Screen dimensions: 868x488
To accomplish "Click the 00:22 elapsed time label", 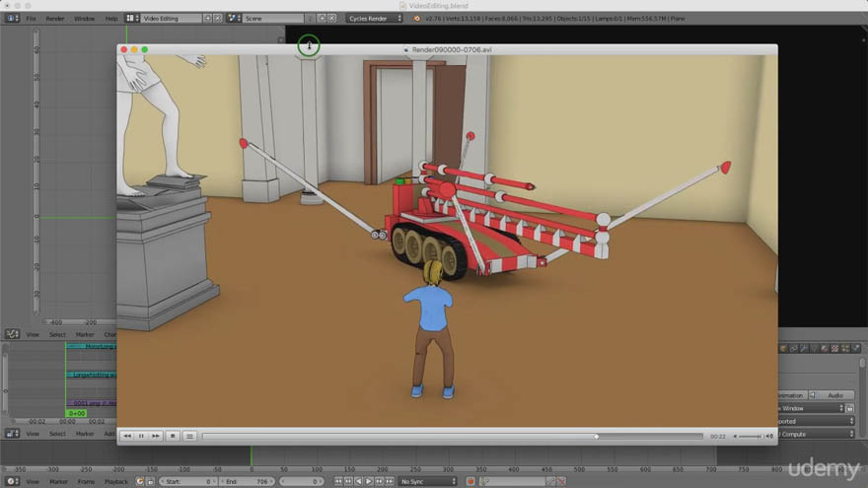I will click(718, 436).
